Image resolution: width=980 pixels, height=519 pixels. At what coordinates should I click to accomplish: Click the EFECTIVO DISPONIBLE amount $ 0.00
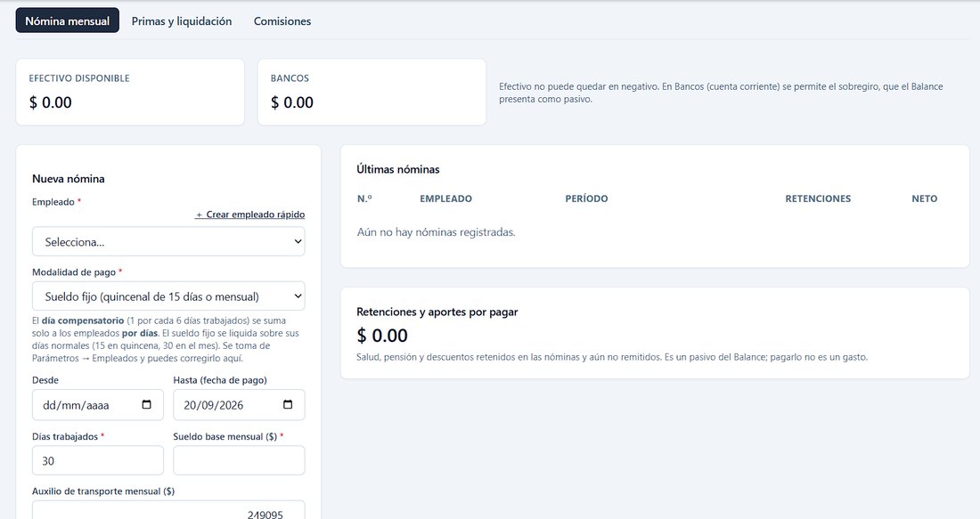tap(51, 102)
